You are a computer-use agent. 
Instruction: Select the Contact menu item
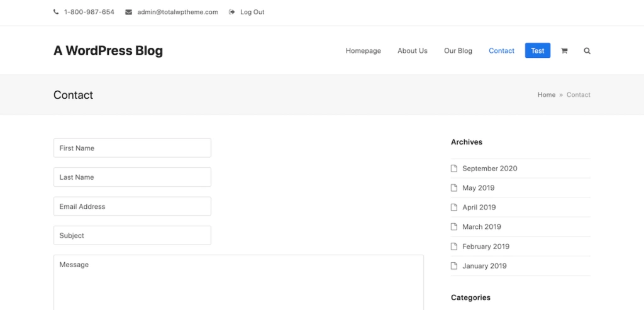(501, 51)
